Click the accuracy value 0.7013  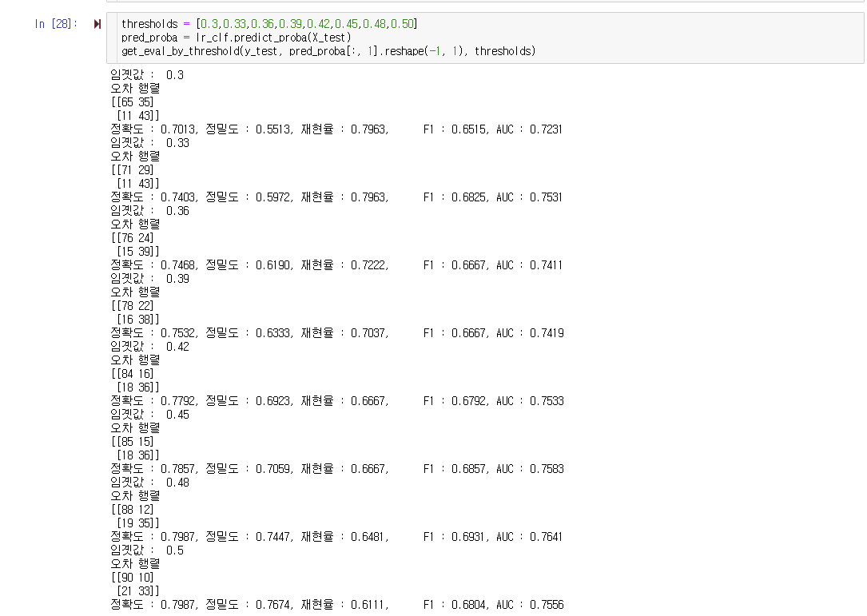[x=178, y=129]
